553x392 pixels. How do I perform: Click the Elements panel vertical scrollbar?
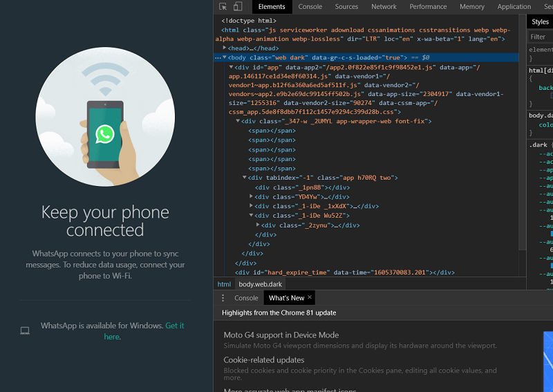pyautogui.click(x=523, y=133)
